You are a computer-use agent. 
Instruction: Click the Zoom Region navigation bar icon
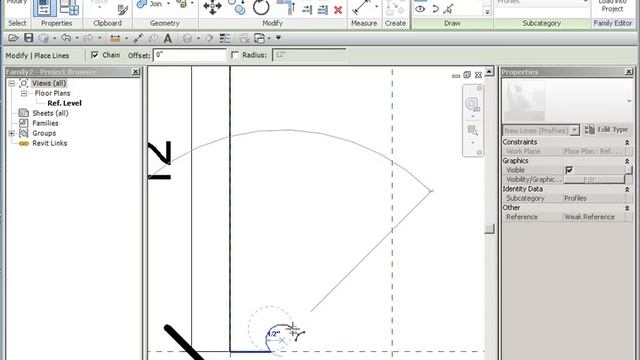click(473, 131)
